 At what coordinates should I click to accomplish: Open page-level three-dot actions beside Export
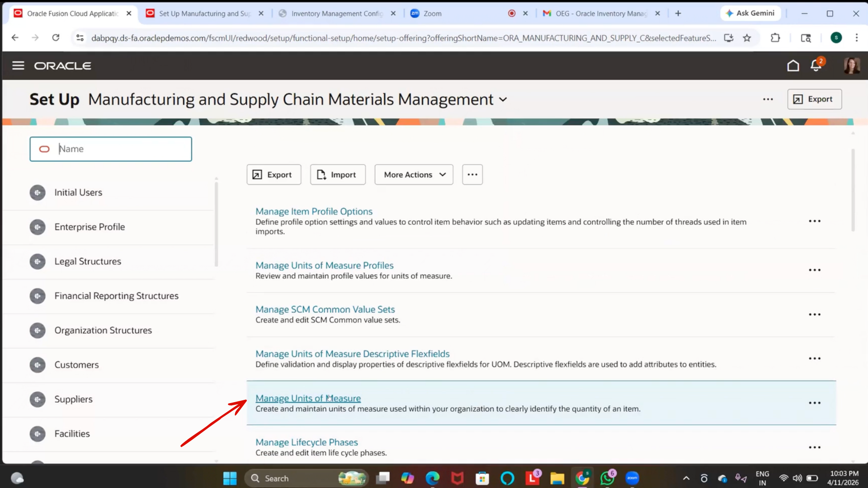point(768,99)
